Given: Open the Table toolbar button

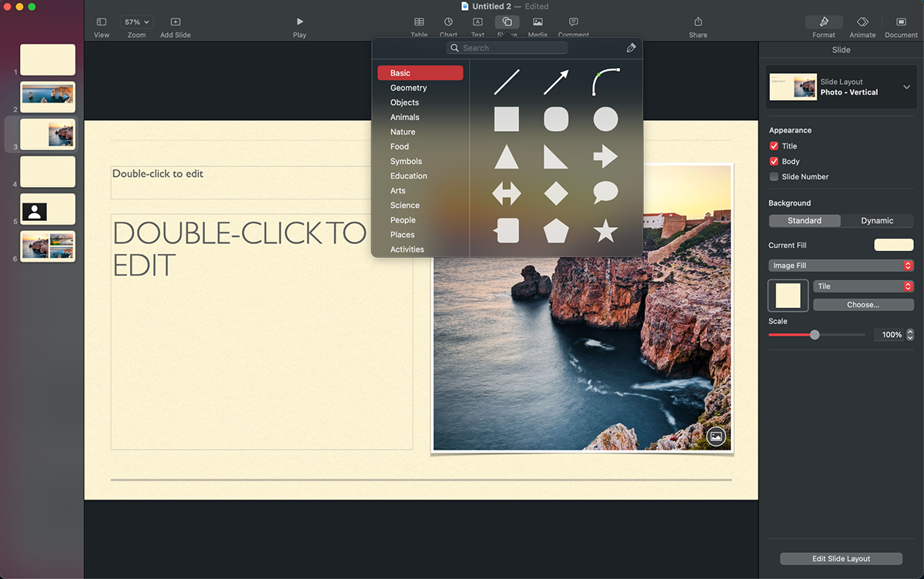Looking at the screenshot, I should pyautogui.click(x=419, y=27).
